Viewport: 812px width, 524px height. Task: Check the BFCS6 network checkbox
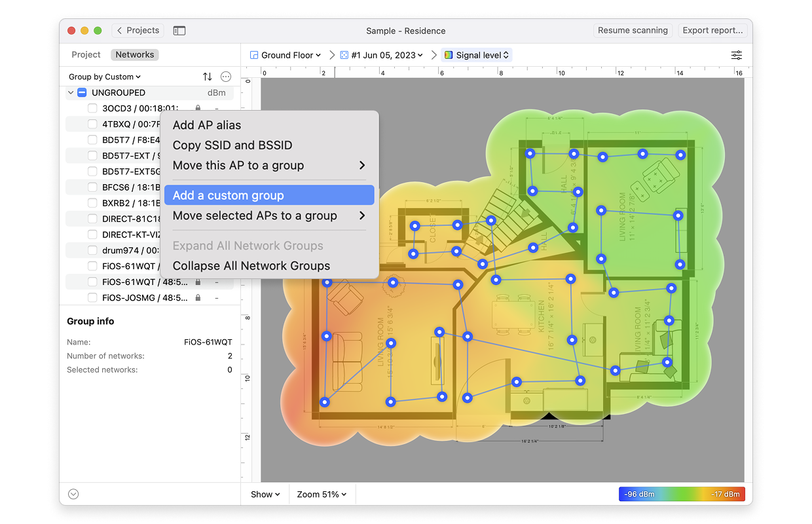click(92, 187)
